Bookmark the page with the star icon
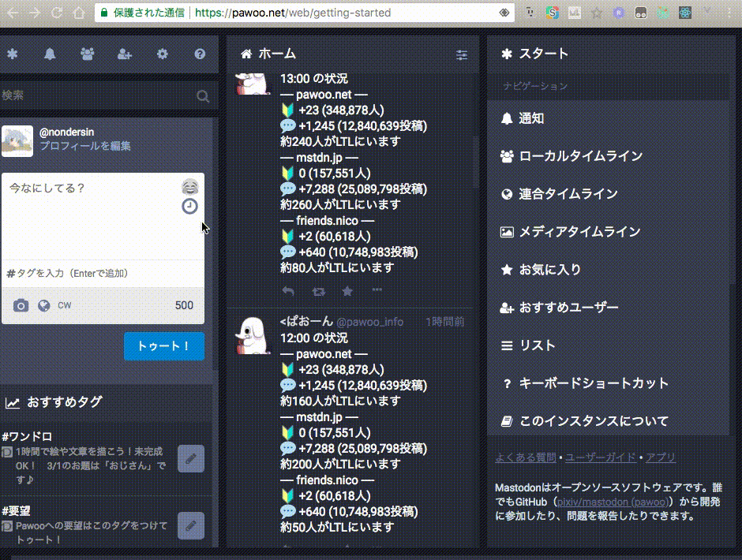Screen dimensions: 742x560 coord(597,13)
